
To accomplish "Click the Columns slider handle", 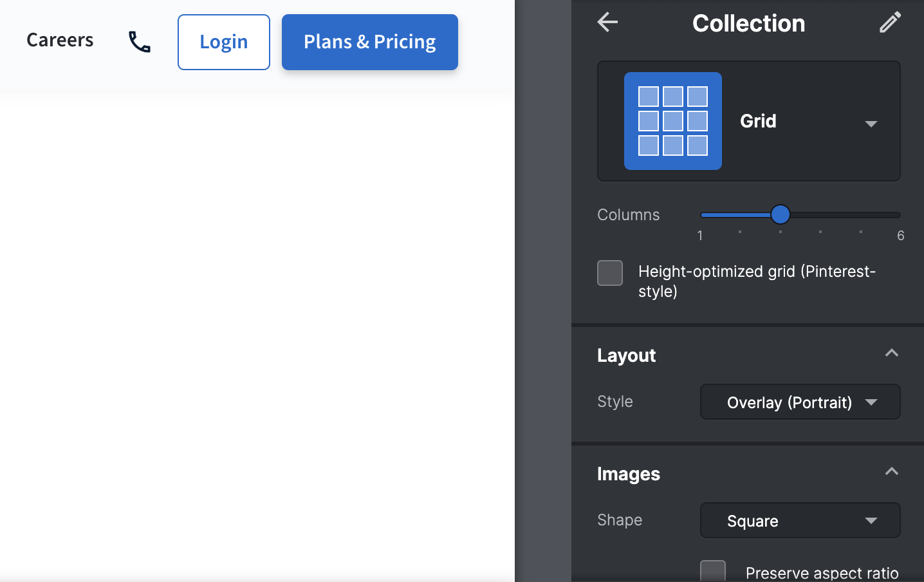I will click(x=781, y=214).
